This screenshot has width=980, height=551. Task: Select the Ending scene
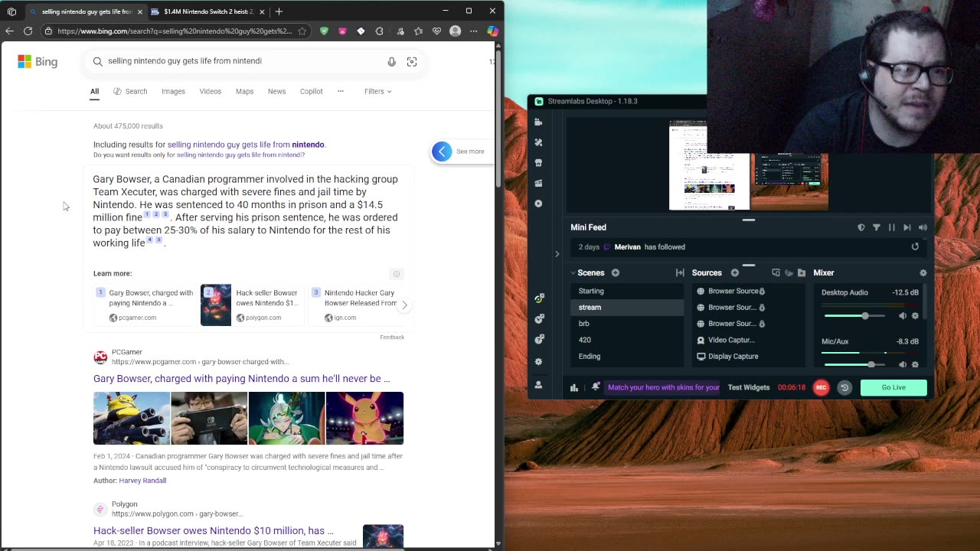626,357
